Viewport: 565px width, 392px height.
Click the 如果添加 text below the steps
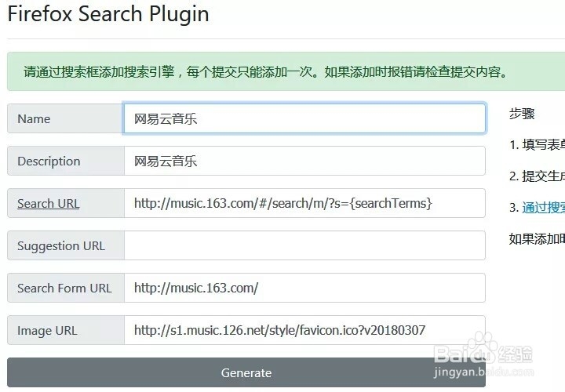coord(537,238)
